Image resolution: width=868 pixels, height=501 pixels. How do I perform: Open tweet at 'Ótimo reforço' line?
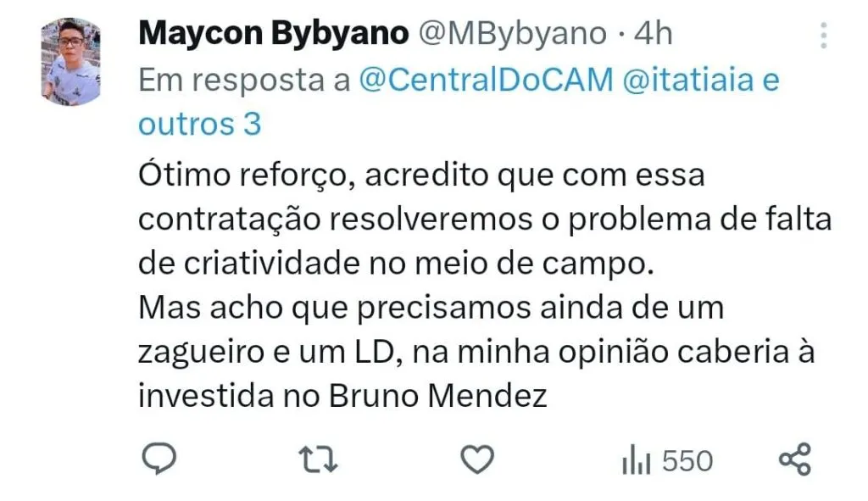point(421,175)
